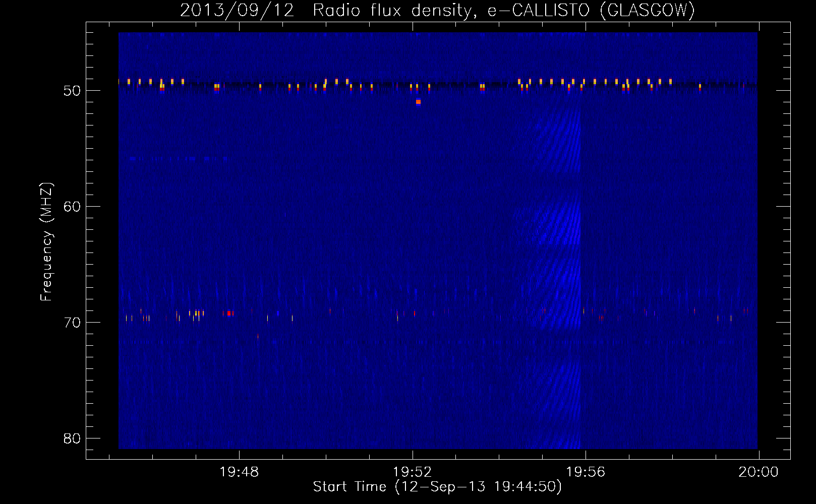Click the "Frequency (MHZ)" axis label
This screenshot has width=816, height=504.
point(46,242)
